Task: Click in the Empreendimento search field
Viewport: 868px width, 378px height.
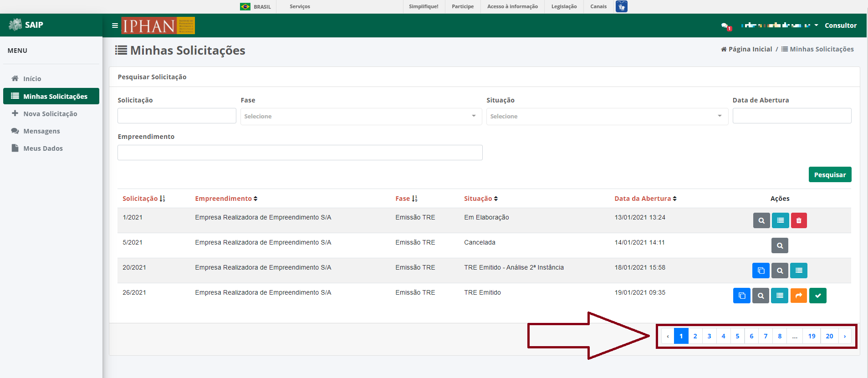Action: (x=300, y=153)
